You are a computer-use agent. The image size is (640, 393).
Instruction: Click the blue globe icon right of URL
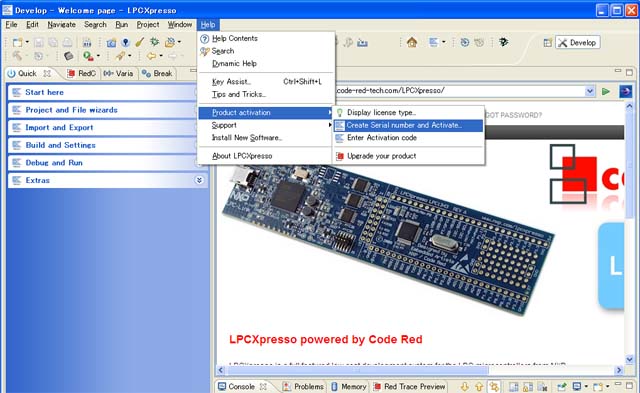625,91
